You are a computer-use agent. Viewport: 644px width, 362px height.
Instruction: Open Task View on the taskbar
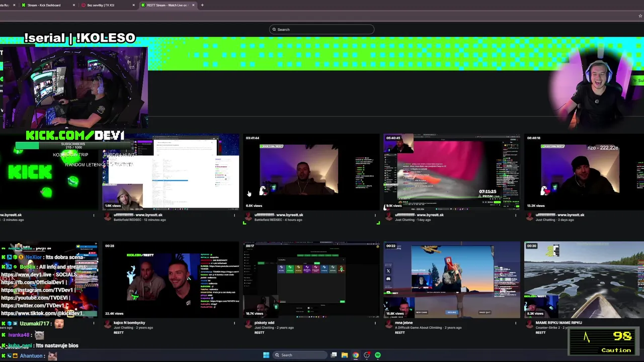(334, 355)
